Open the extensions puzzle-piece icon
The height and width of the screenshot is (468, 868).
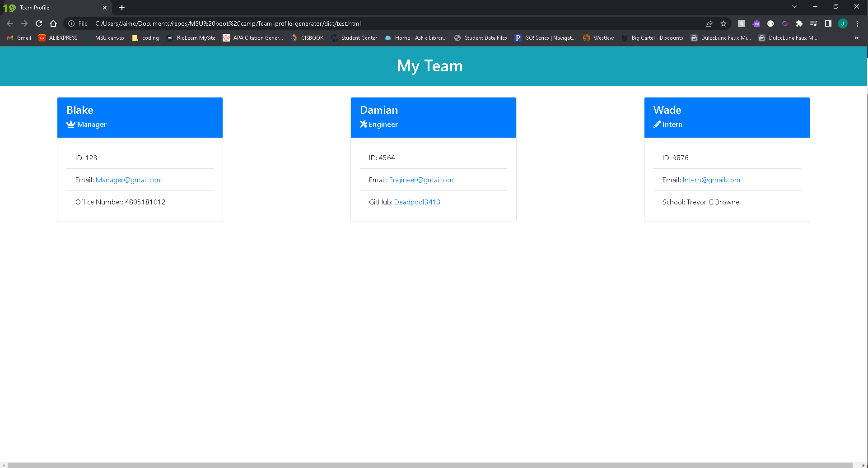pos(799,23)
